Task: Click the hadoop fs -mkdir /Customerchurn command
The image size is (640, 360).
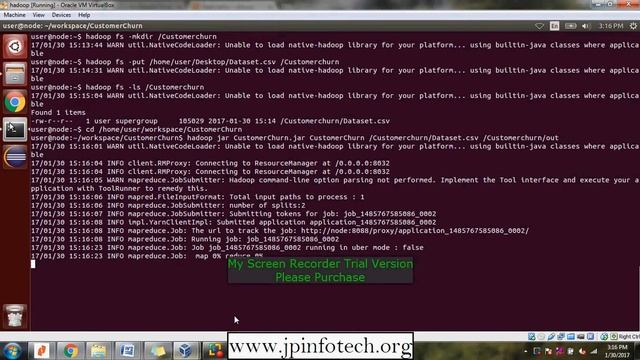Action: point(151,37)
